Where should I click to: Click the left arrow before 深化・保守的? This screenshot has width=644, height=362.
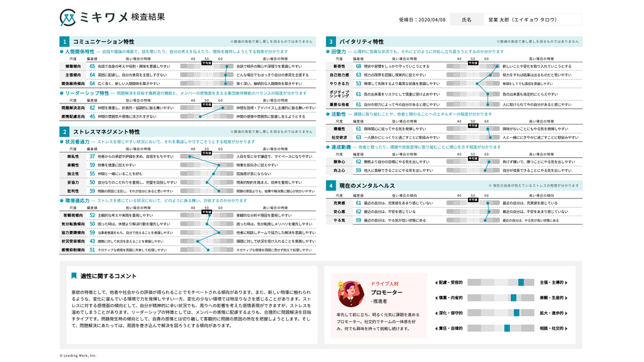[436, 313]
